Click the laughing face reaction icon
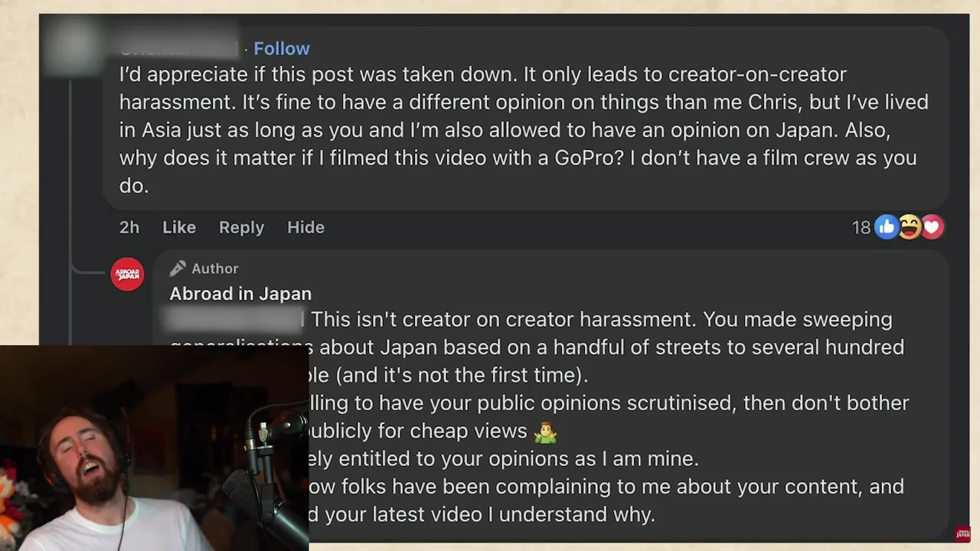Image resolution: width=980 pixels, height=551 pixels. [x=909, y=227]
